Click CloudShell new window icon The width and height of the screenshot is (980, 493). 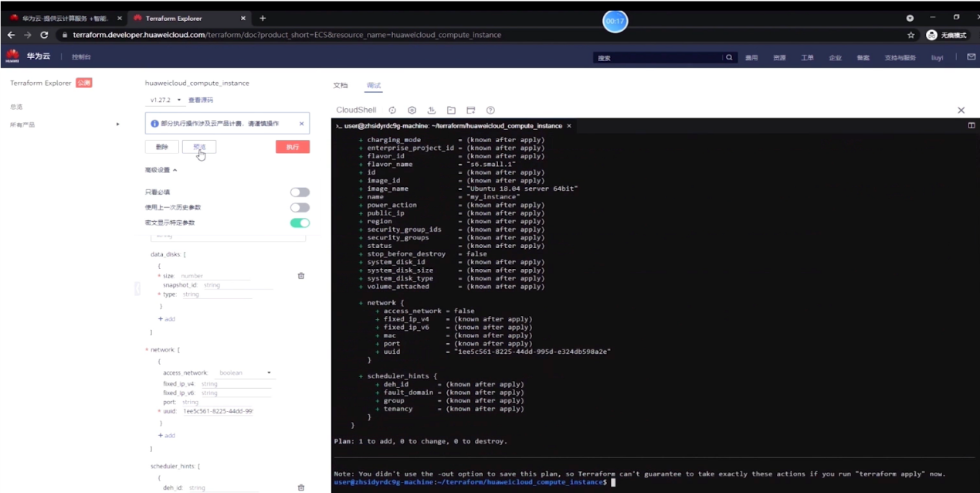[x=470, y=110]
